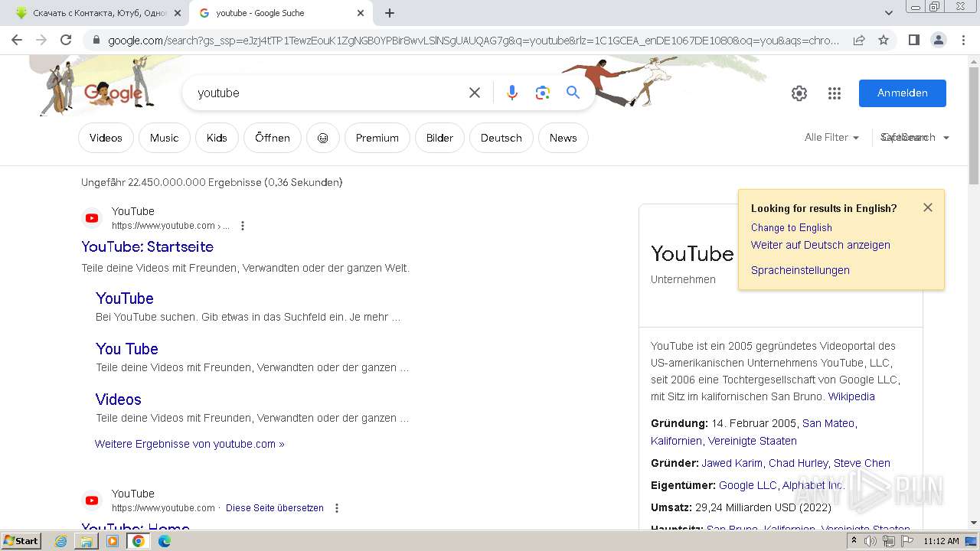
Task: Expand the SafeSearch dropdown
Action: point(915,138)
